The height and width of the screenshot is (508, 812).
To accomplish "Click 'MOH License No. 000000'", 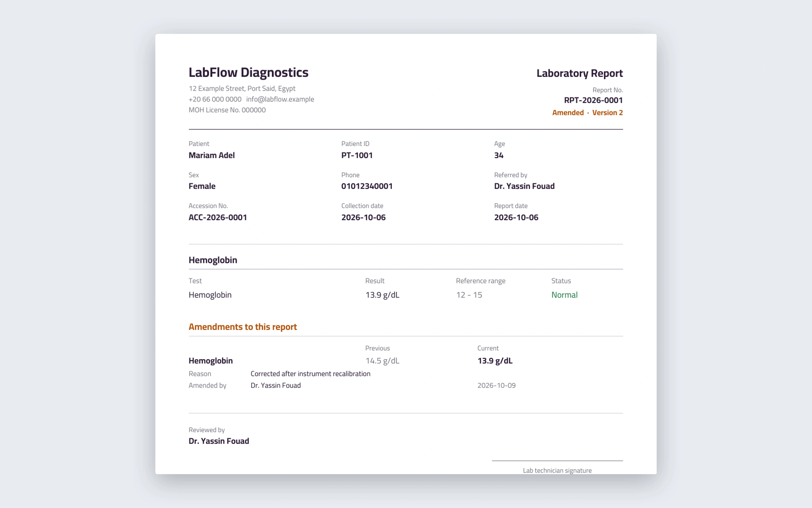I will click(x=227, y=110).
